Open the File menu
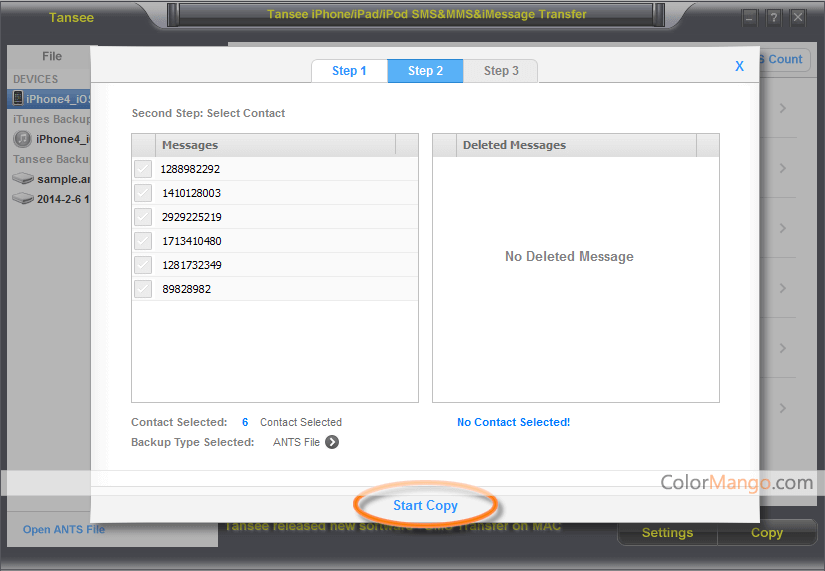Screen dimensions: 825x571 [x=52, y=56]
